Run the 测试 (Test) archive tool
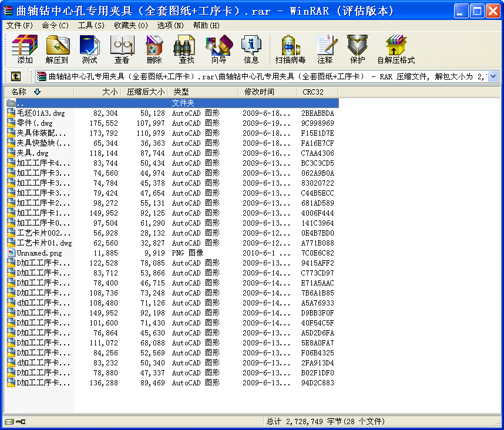 [x=89, y=49]
